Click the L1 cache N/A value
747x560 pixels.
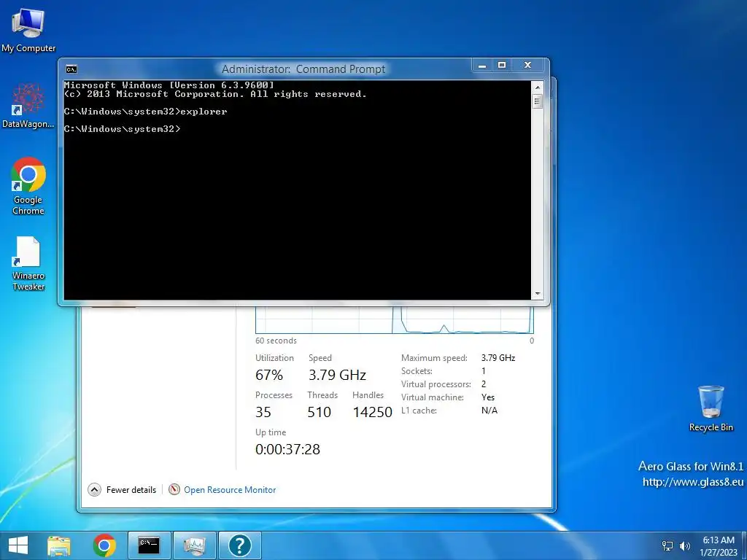point(489,411)
